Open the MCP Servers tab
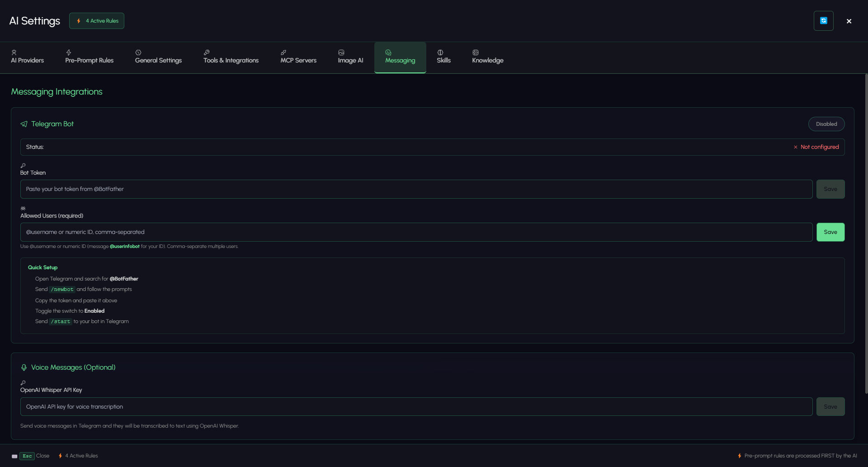 click(298, 57)
